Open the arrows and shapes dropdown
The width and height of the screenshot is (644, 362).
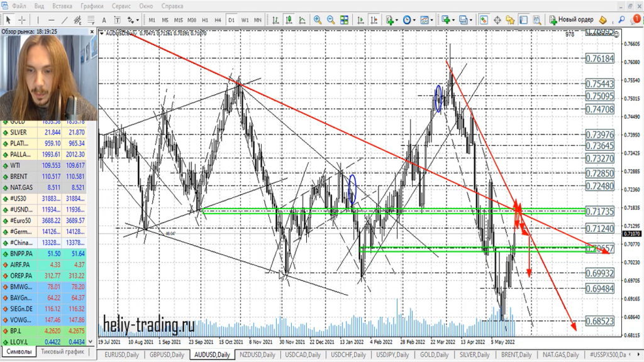pos(133,20)
